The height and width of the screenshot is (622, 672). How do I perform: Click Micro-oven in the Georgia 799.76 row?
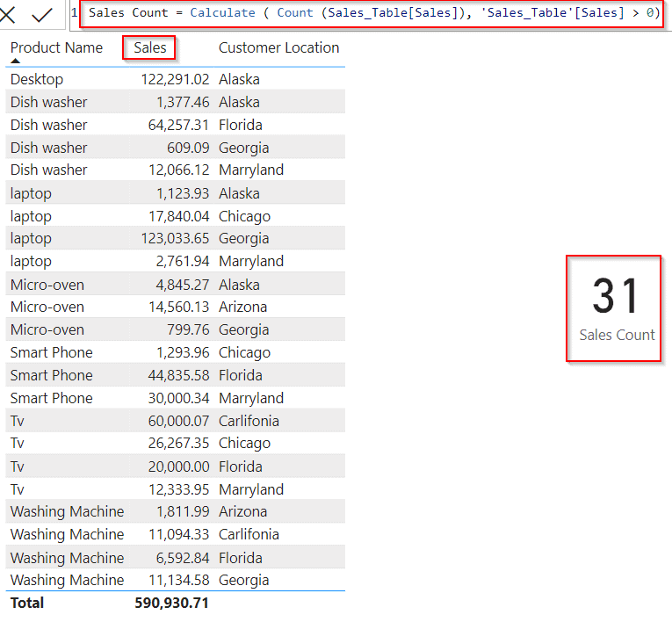click(x=47, y=329)
